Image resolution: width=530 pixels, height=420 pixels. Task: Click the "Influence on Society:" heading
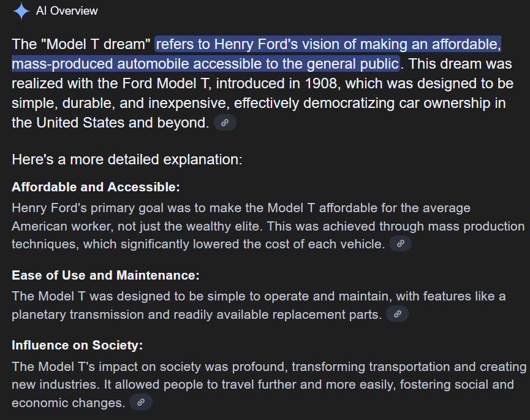pyautogui.click(x=77, y=345)
